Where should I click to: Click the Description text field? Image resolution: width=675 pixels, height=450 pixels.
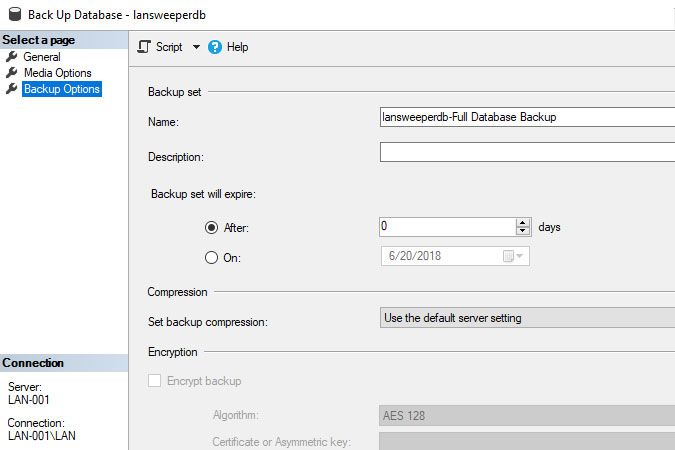tap(527, 153)
